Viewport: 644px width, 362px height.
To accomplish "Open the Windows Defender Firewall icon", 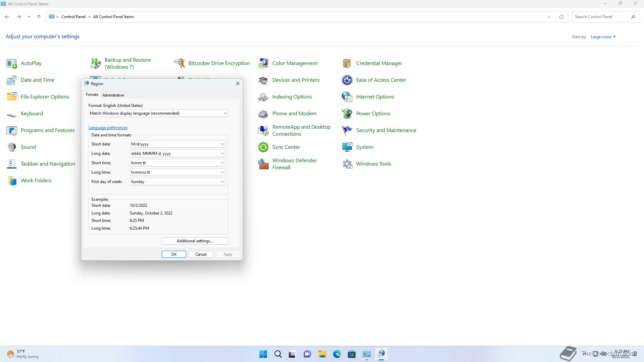I will [263, 164].
